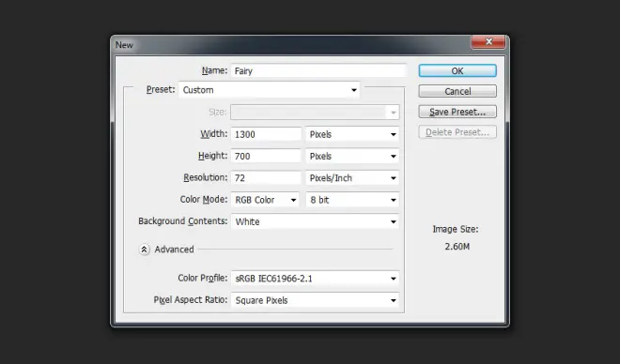Click the Width field showing 1300
The image size is (620, 364).
[x=266, y=134]
